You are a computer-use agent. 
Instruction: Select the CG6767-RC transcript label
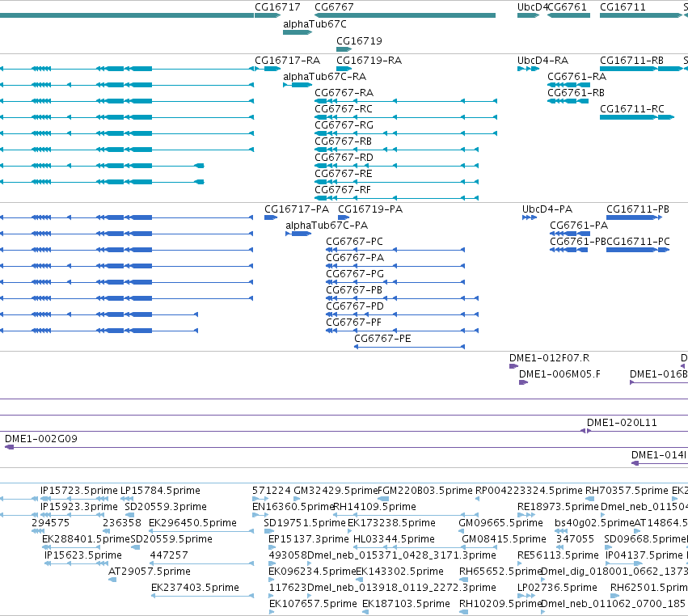coord(344,109)
